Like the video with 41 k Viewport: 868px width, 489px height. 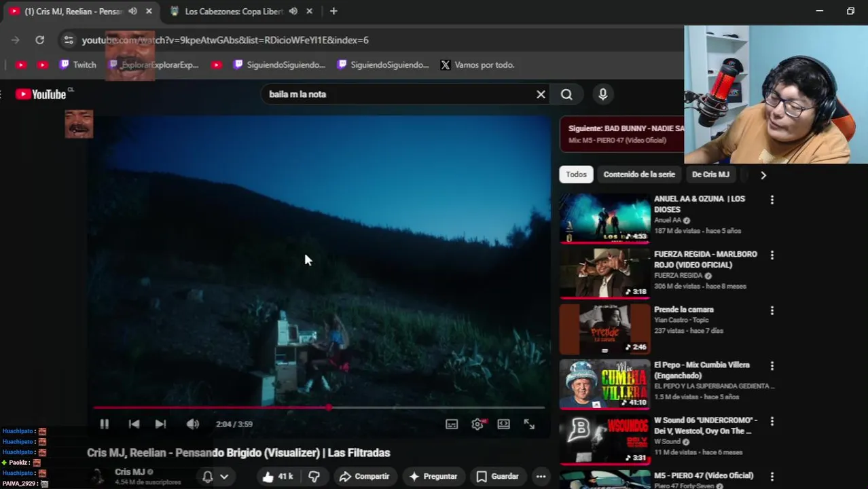(277, 476)
